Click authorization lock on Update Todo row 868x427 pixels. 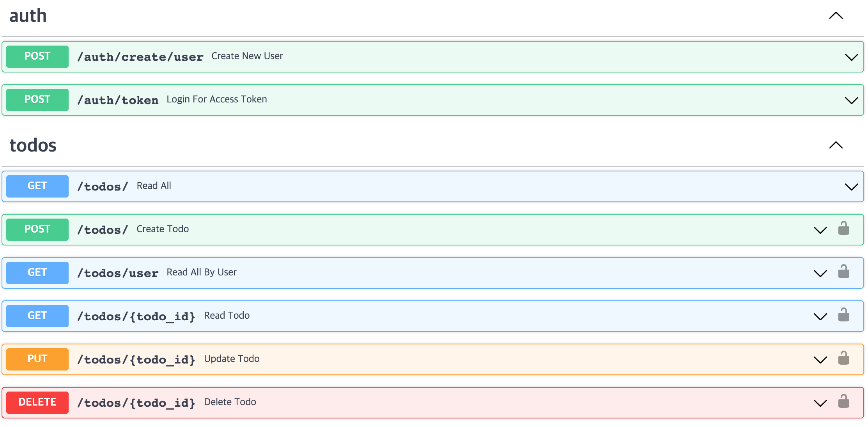coord(843,358)
